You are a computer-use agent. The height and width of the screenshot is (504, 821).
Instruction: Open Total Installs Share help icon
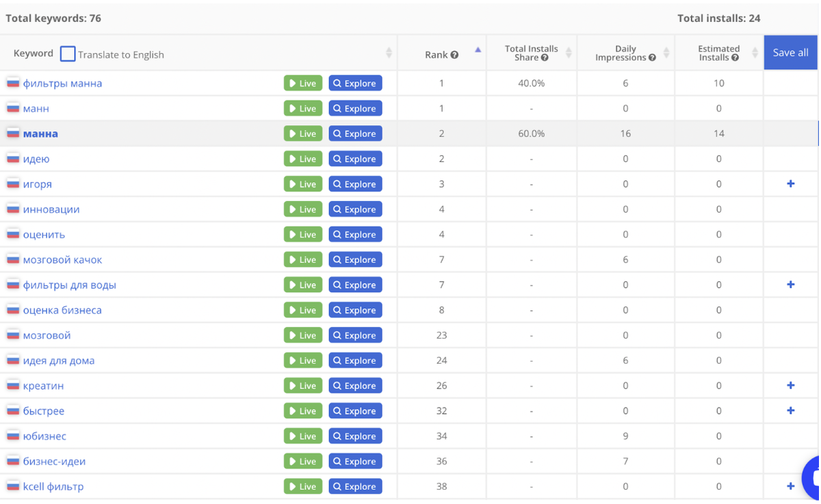545,58
